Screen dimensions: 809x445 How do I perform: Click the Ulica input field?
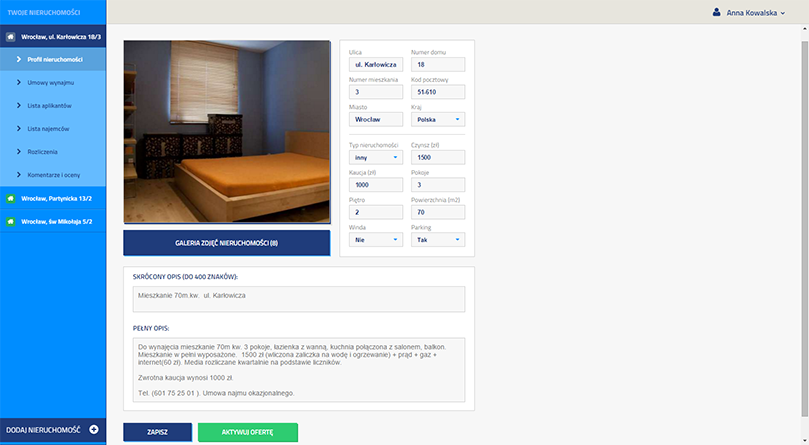click(x=376, y=65)
